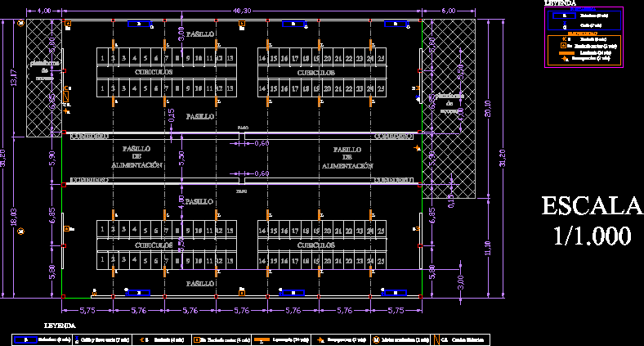
Task: Select the hatched left access platform area
Action: (44, 78)
